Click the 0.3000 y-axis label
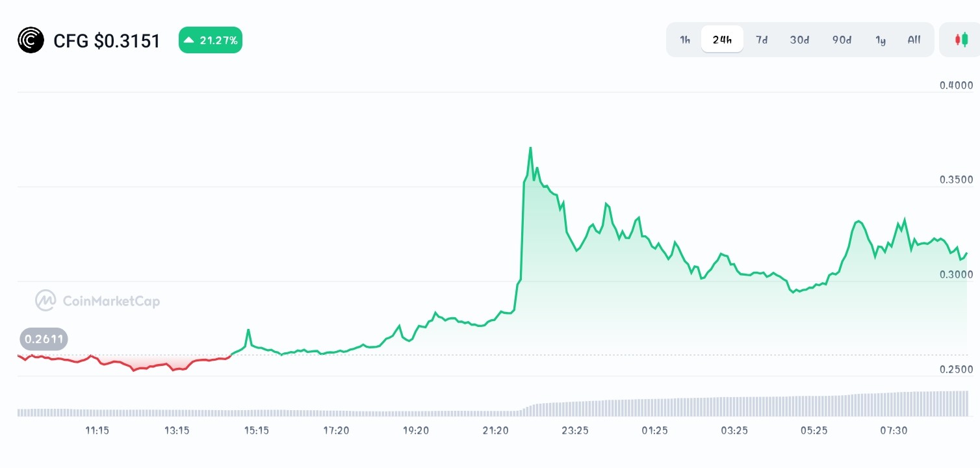 (957, 275)
